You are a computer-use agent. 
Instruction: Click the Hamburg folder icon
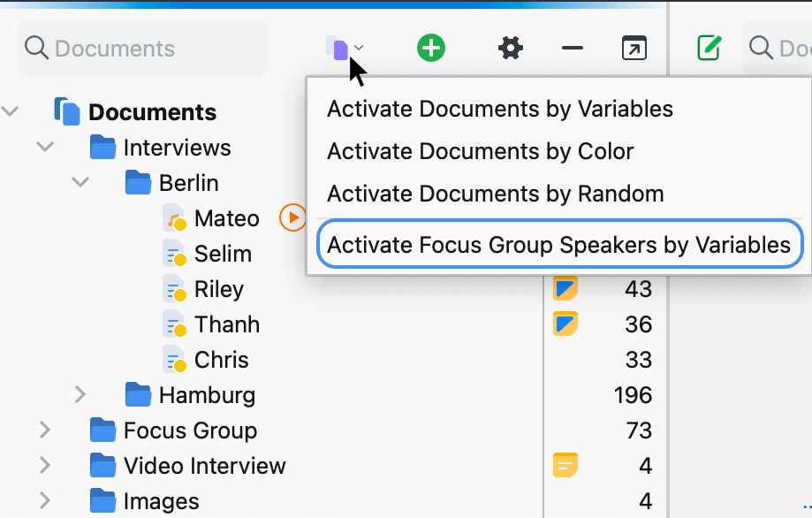(x=138, y=395)
